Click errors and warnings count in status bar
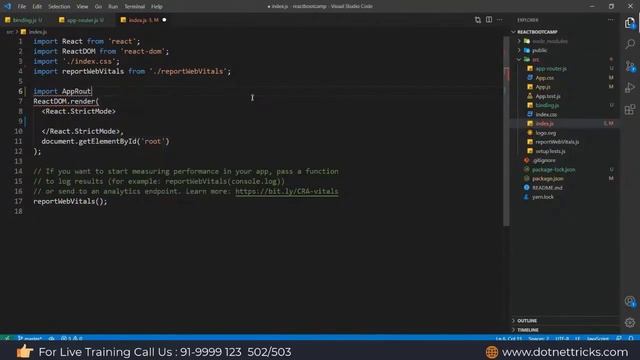Image resolution: width=640 pixels, height=360 pixels. coord(72,338)
